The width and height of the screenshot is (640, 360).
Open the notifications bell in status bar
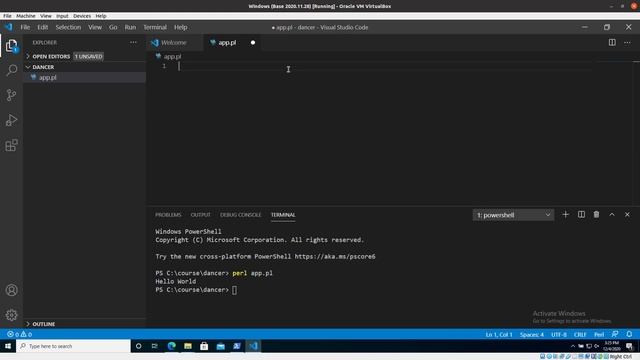pos(629,334)
